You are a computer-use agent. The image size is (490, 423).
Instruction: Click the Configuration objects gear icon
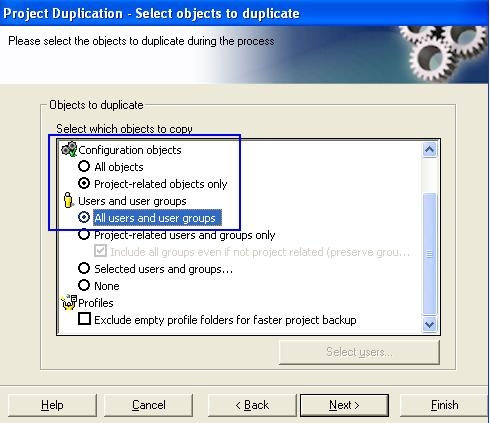[x=69, y=149]
